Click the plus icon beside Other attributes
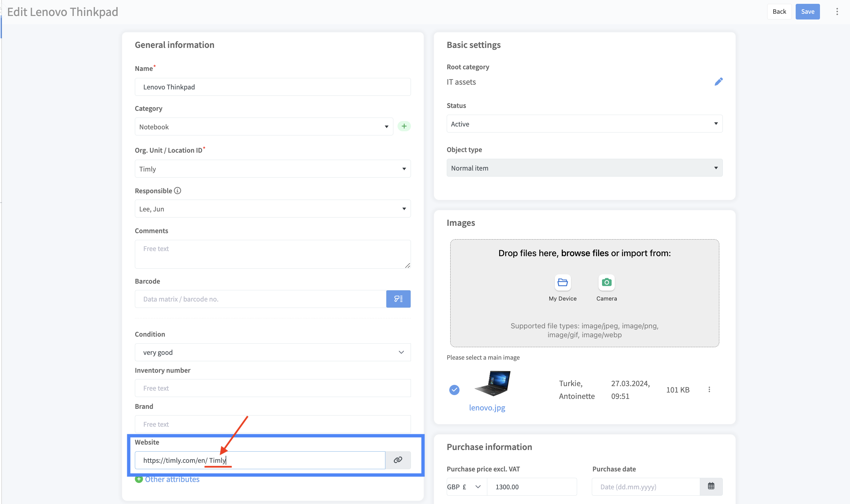This screenshot has width=850, height=504. [x=139, y=479]
